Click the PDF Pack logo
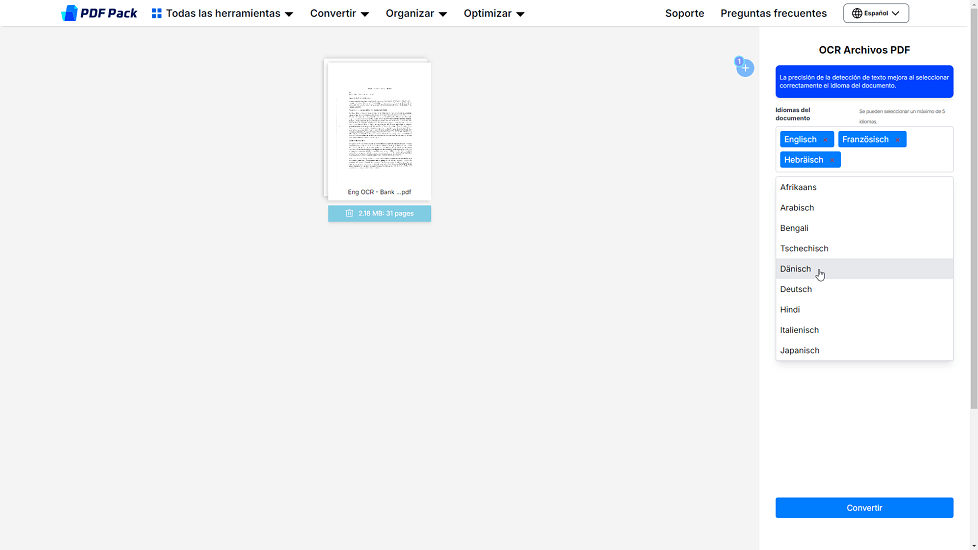 (99, 13)
